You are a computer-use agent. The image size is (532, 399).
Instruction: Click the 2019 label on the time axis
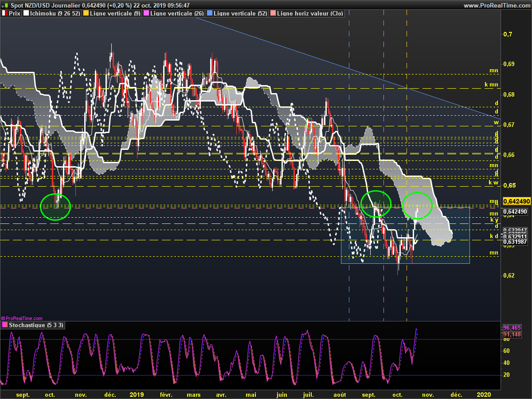tap(137, 394)
